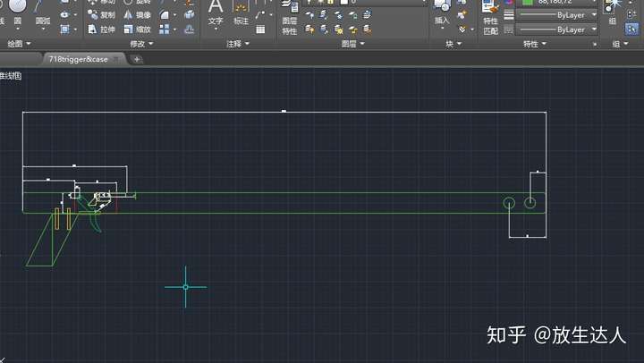Click the Insert (插入) block tool
644x363 pixels.
(x=442, y=13)
